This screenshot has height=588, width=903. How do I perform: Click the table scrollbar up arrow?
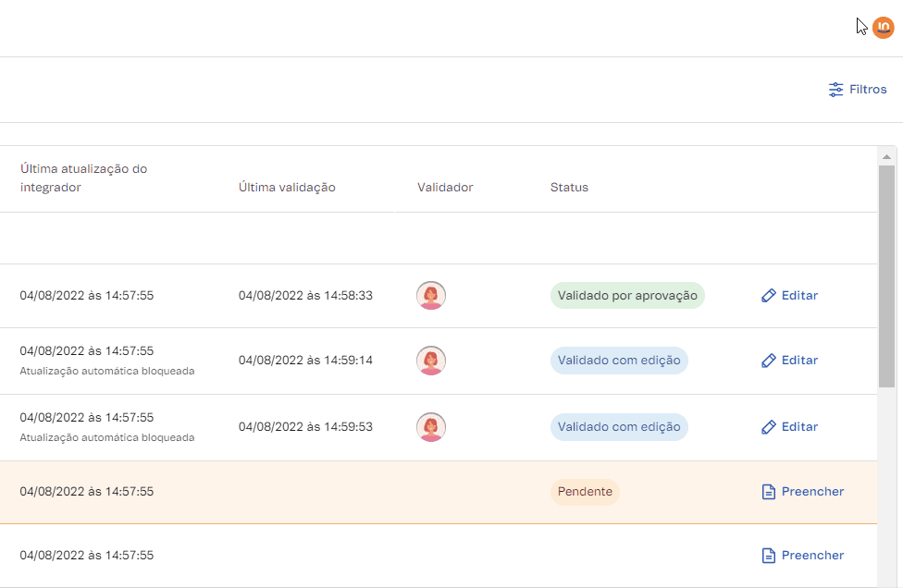(x=886, y=155)
